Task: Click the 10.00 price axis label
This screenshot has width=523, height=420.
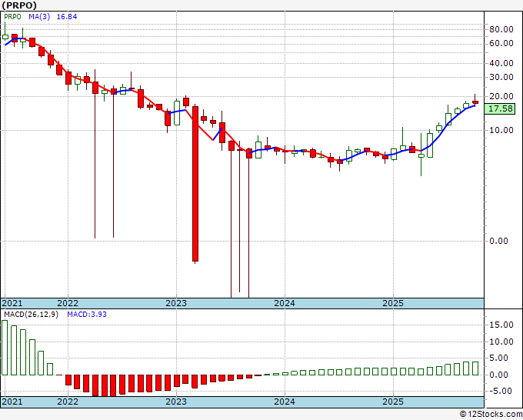Action: pos(501,130)
